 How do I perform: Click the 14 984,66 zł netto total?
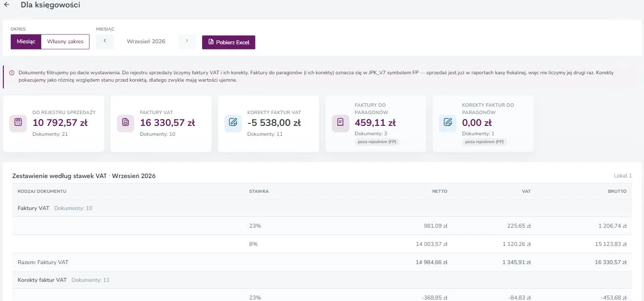point(432,262)
